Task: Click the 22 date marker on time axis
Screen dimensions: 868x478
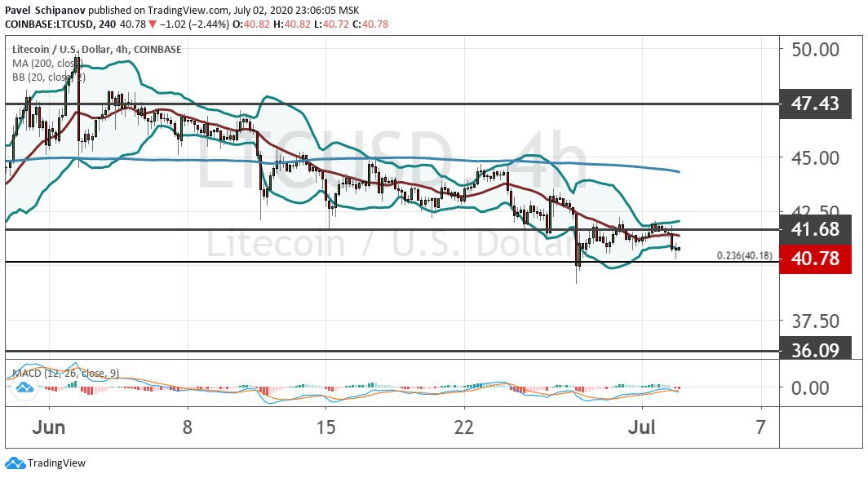Action: point(465,427)
